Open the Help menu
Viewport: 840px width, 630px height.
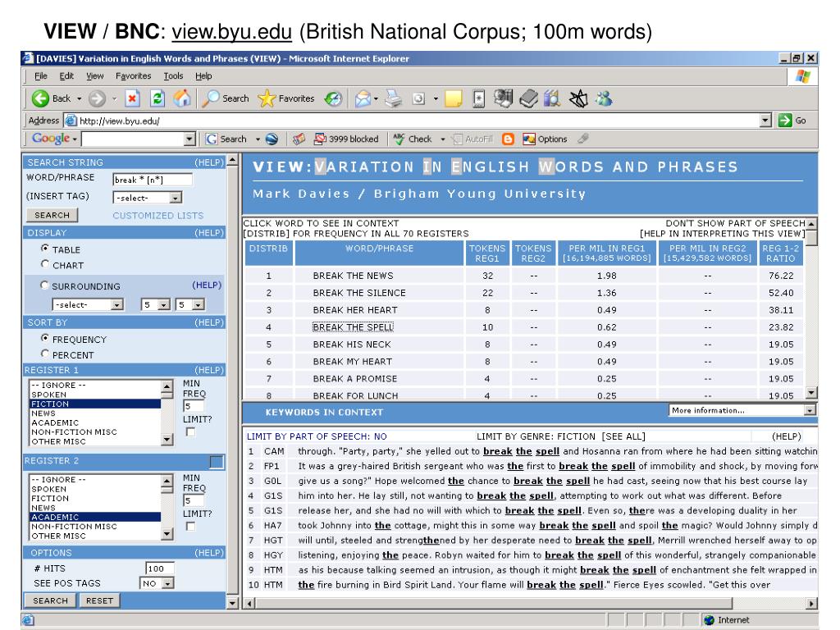coord(203,76)
